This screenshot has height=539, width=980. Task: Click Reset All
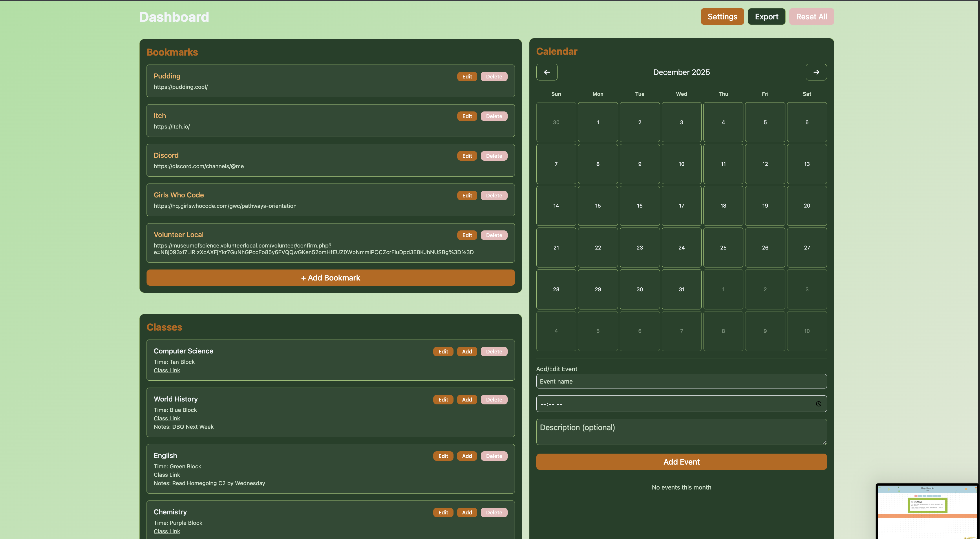811,16
